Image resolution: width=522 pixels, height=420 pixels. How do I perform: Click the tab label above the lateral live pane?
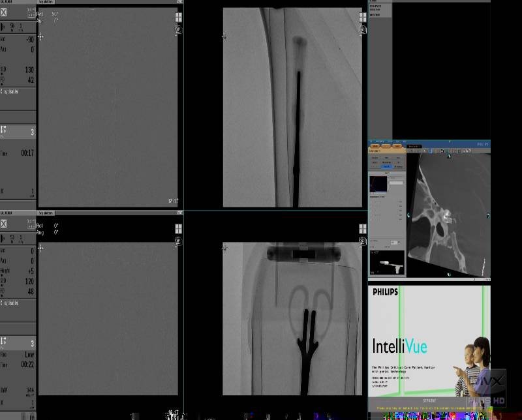(x=46, y=2)
